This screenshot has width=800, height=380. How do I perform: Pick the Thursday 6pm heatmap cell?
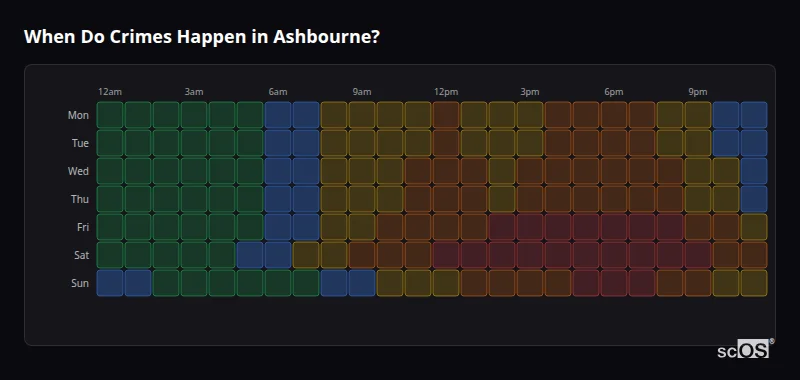pos(614,199)
